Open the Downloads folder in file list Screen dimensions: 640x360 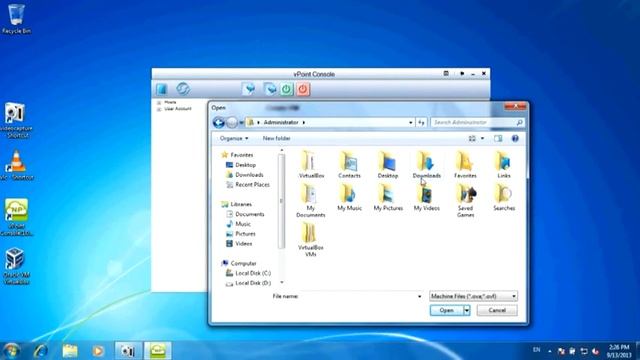pos(427,165)
